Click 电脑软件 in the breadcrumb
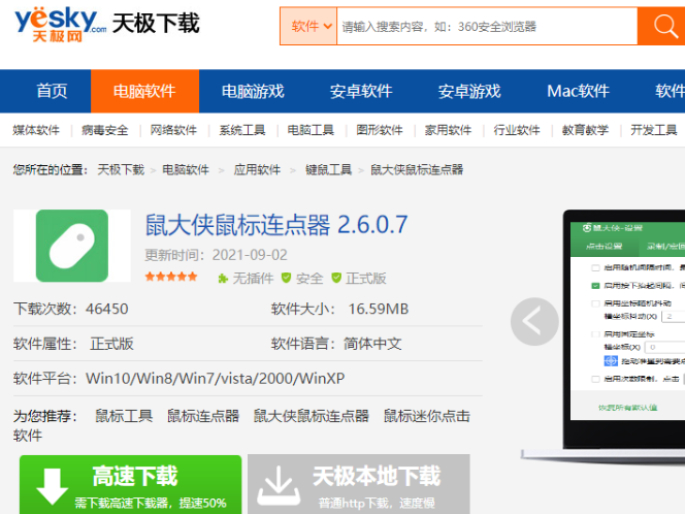 [186, 169]
